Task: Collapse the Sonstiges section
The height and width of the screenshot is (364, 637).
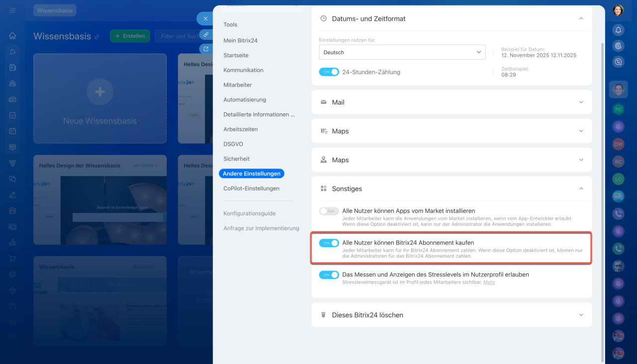Action: tap(581, 188)
